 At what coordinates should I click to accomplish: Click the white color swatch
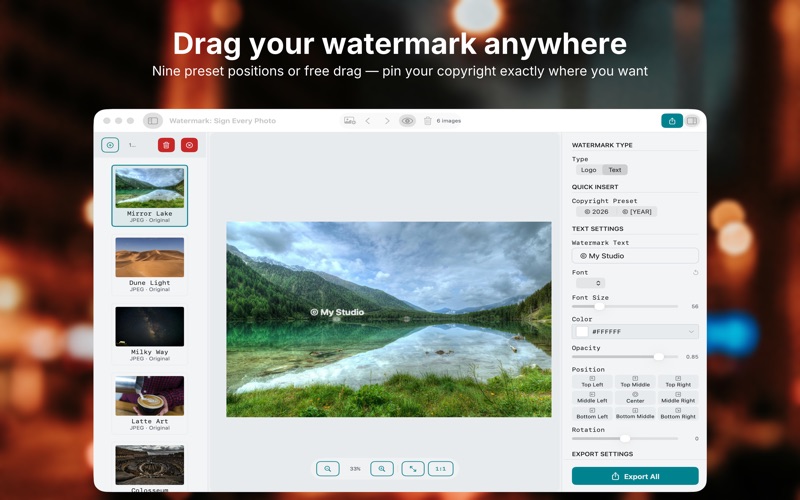tap(582, 332)
